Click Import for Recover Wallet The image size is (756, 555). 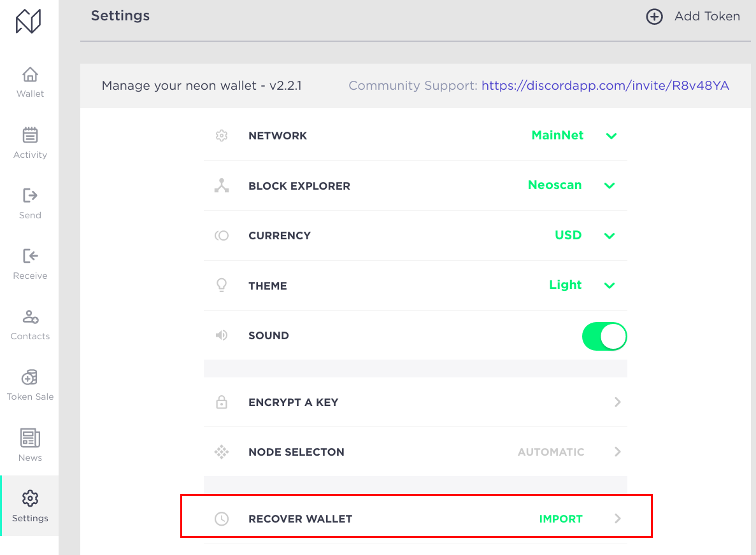(x=560, y=519)
